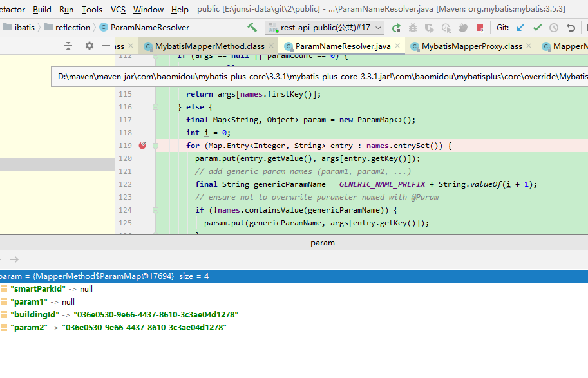Open the Help menu
This screenshot has width=588, height=378.
(180, 10)
